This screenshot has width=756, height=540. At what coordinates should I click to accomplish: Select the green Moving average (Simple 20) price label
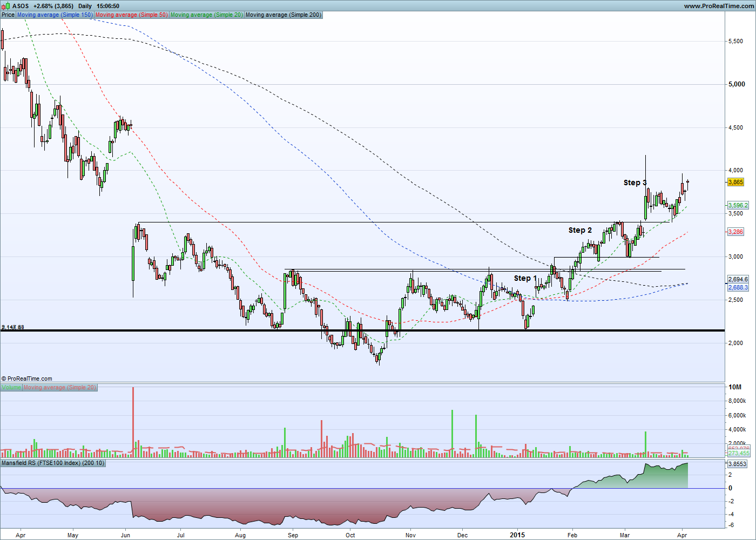[x=207, y=15]
